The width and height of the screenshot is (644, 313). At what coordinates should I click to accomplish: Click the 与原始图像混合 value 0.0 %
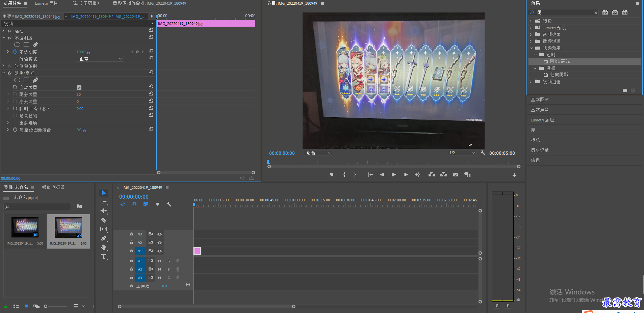[x=81, y=130]
